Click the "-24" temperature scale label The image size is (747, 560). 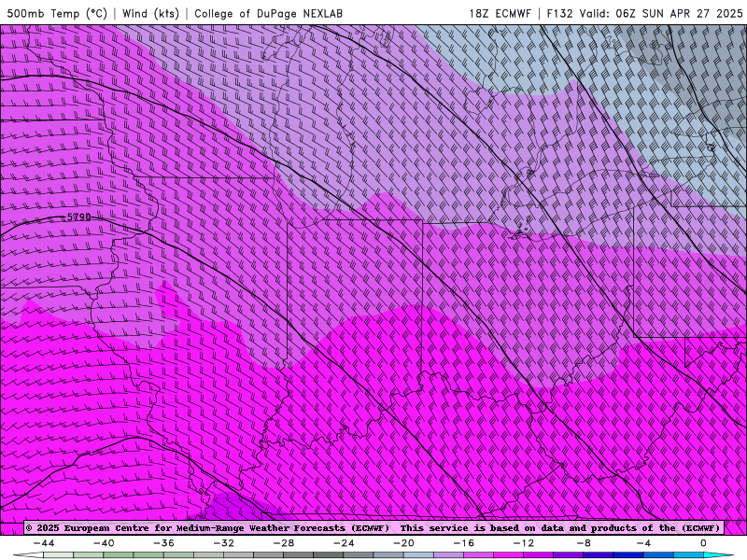pos(344,543)
